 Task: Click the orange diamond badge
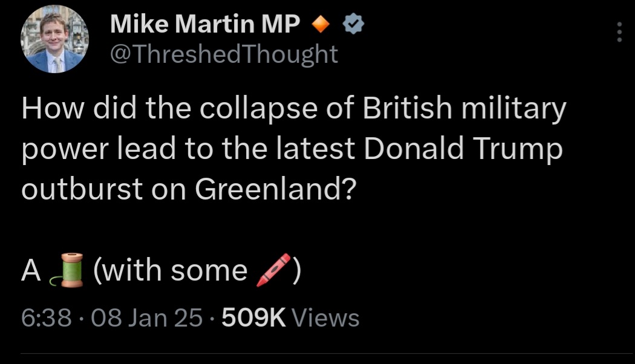[x=322, y=25]
